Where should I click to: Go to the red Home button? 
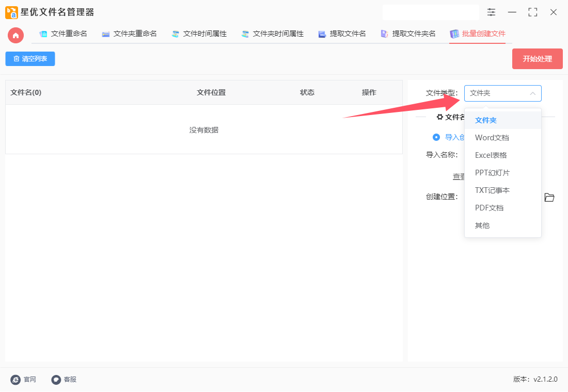coord(15,35)
